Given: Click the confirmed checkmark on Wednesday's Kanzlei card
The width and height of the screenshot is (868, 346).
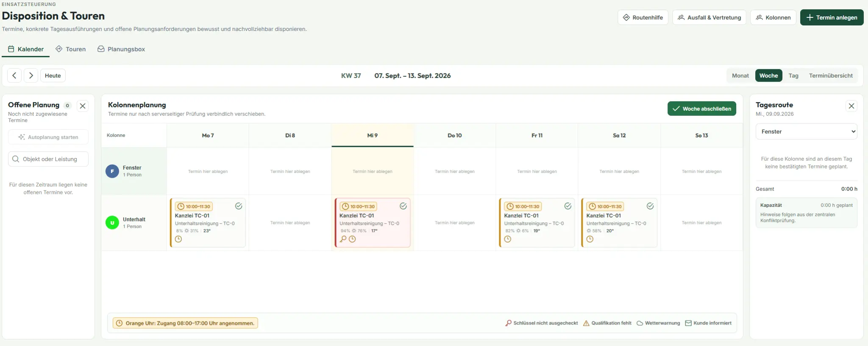Looking at the screenshot, I should (x=403, y=206).
